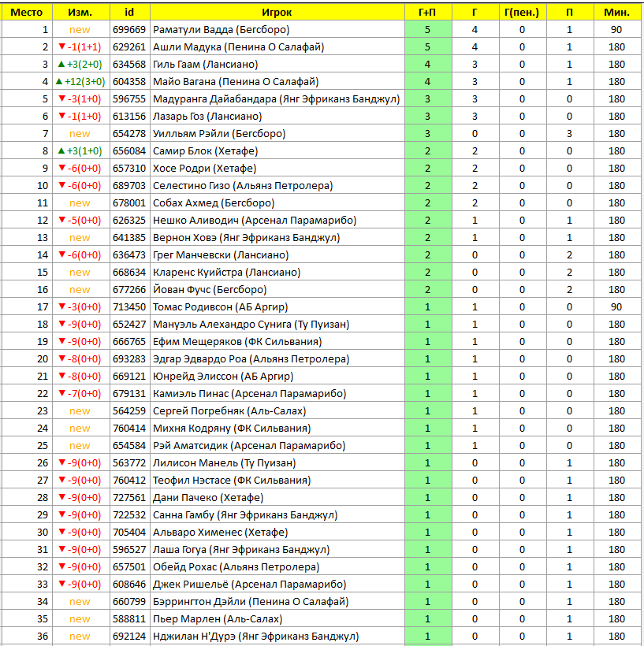Select cell 'Майо Вагана (Пенина О Салафай)'

click(x=277, y=82)
